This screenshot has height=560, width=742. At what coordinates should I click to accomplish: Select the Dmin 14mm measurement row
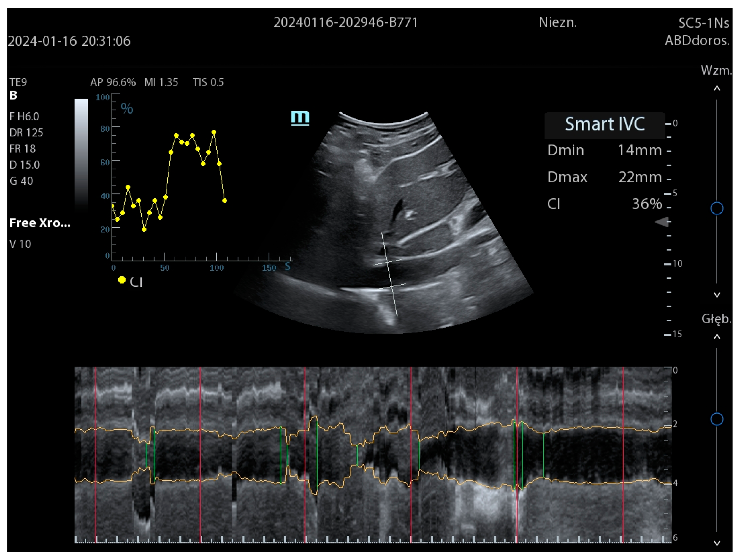coord(604,150)
